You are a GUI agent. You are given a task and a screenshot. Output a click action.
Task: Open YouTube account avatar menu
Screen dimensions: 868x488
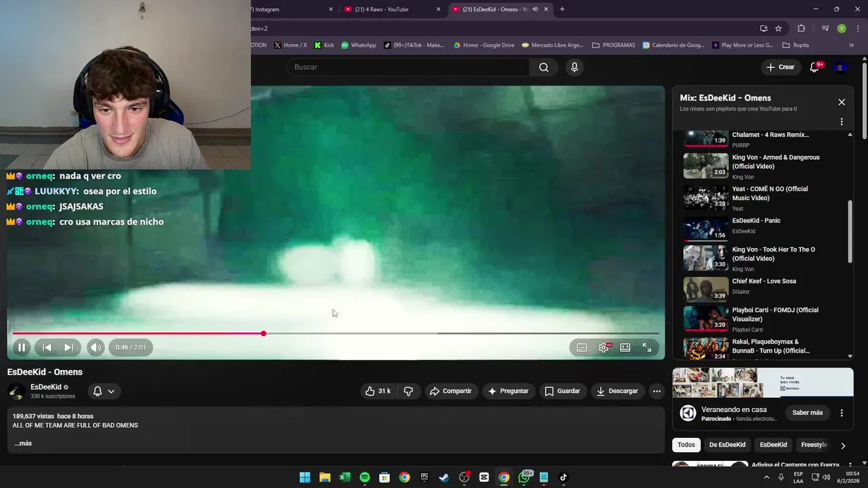pos(840,67)
